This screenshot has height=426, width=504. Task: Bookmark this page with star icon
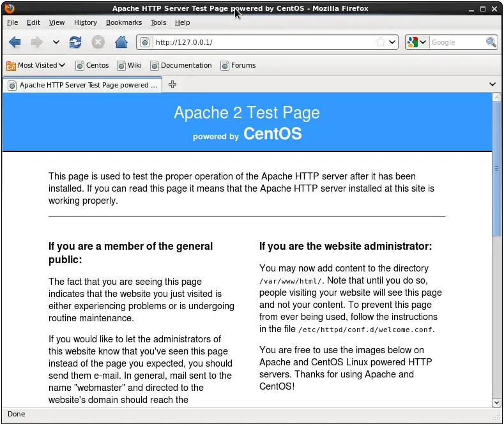381,42
